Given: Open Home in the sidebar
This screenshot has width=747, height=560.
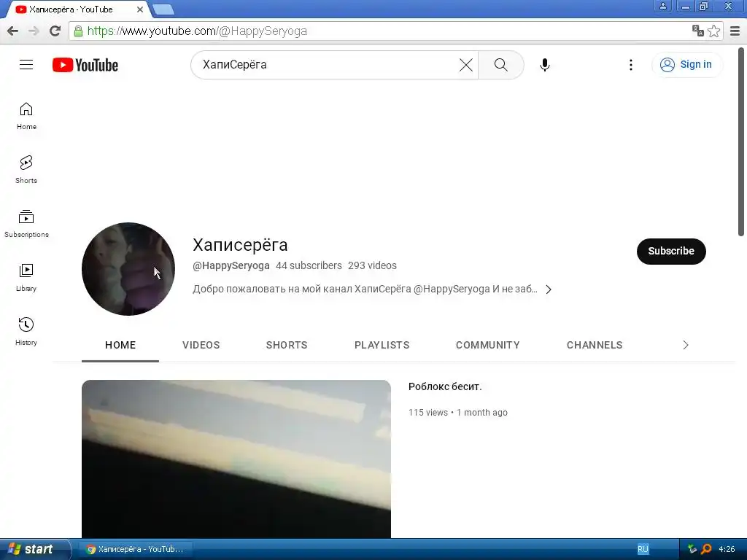Looking at the screenshot, I should click(x=26, y=116).
